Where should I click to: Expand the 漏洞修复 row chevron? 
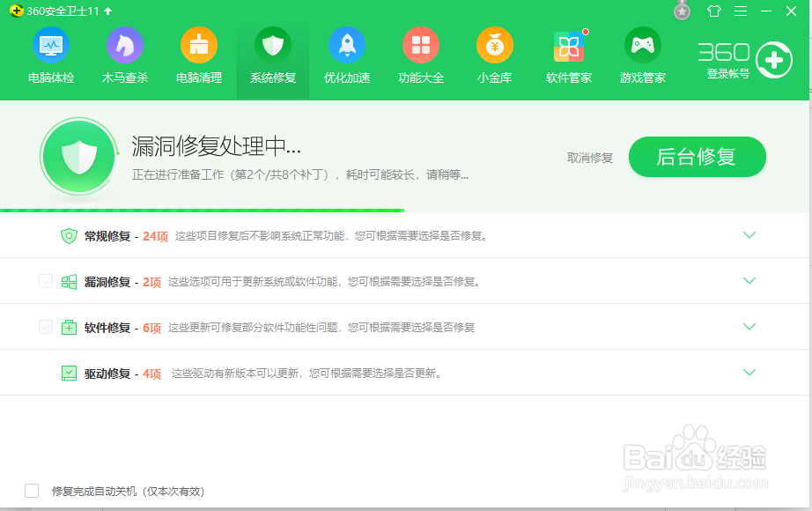(x=749, y=280)
